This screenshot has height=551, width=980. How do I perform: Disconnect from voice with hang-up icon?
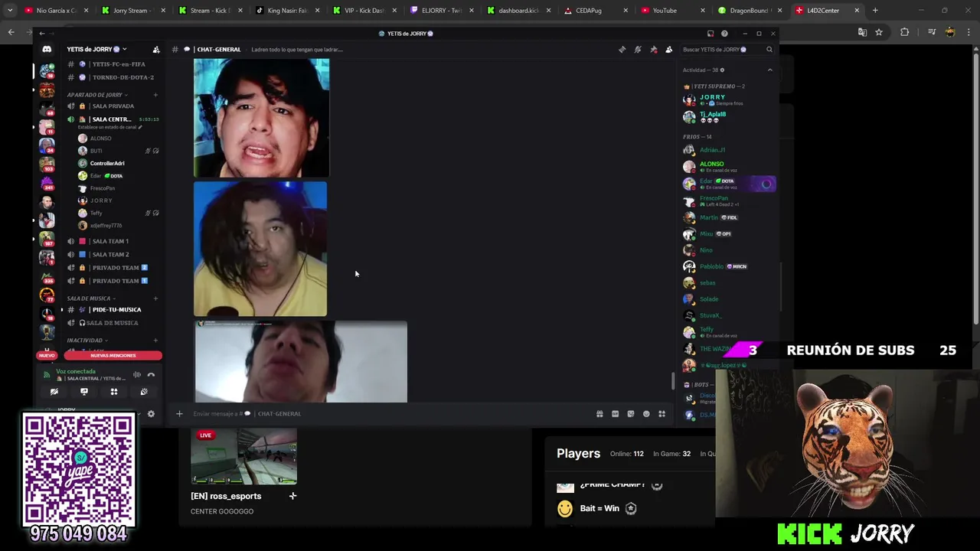pos(151,374)
